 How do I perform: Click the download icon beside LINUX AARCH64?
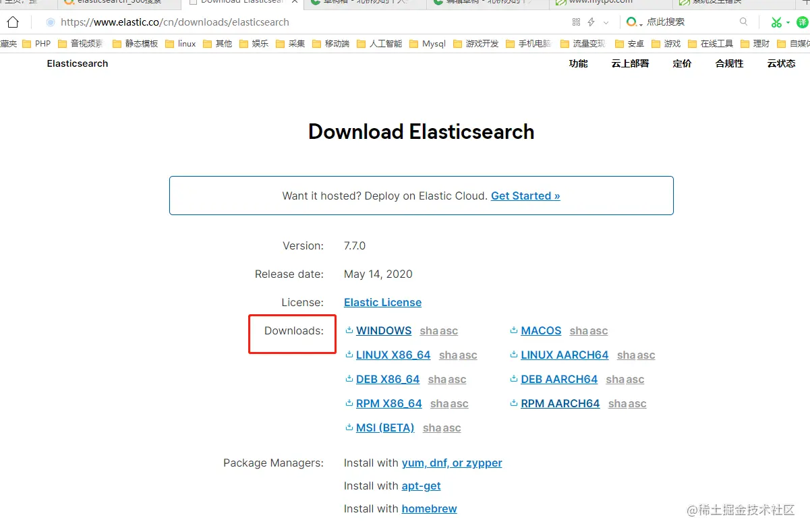pyautogui.click(x=514, y=355)
